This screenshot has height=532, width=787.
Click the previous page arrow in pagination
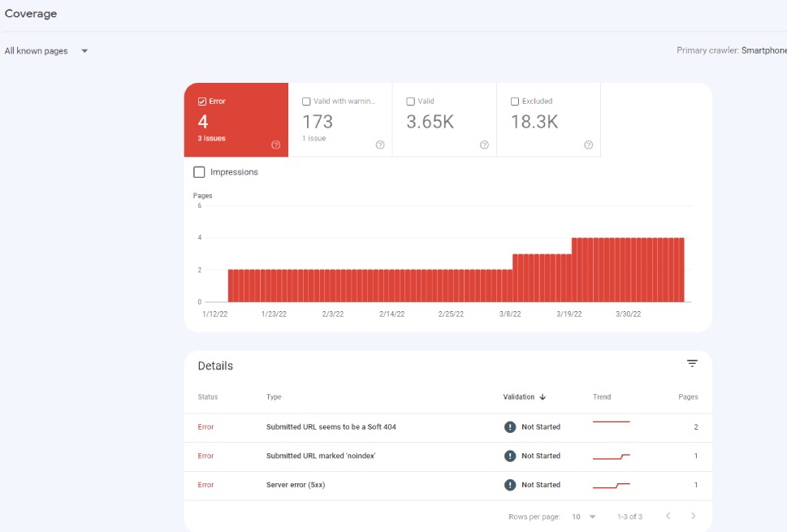coord(668,517)
